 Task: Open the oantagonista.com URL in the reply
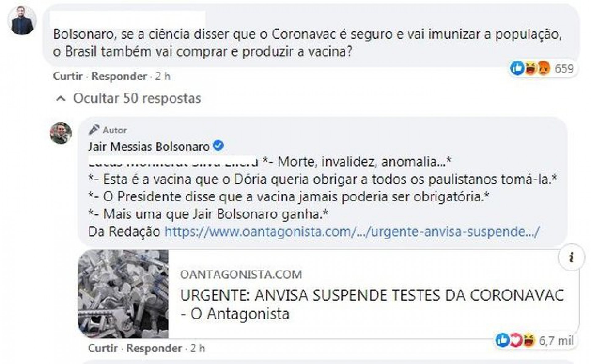352,231
